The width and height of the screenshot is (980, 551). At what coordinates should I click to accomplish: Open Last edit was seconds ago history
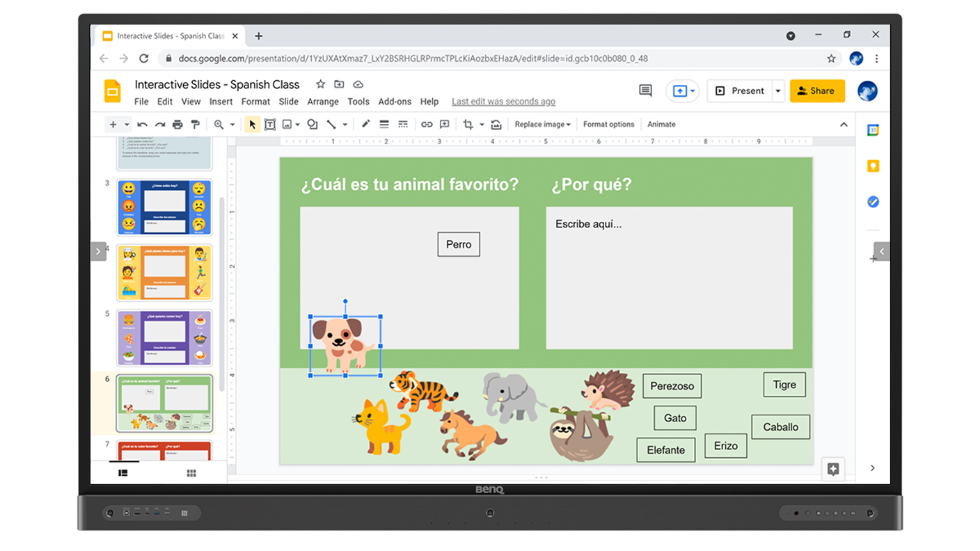click(x=503, y=101)
